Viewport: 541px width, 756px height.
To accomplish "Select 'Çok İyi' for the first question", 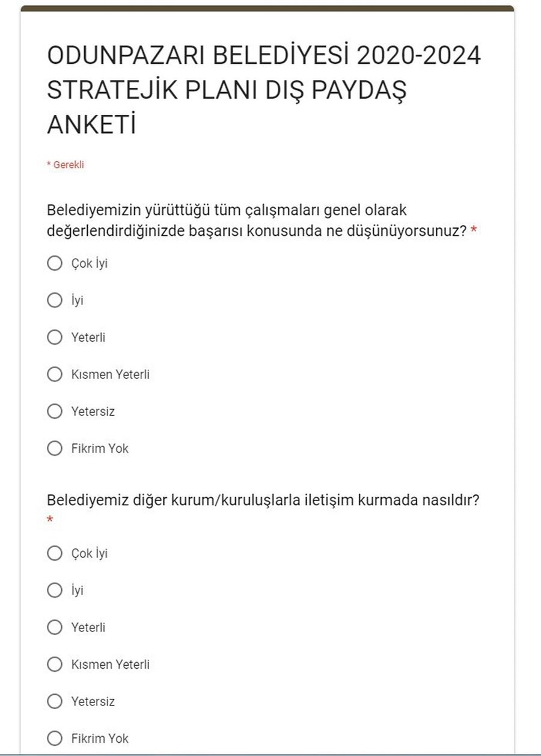I will (55, 263).
